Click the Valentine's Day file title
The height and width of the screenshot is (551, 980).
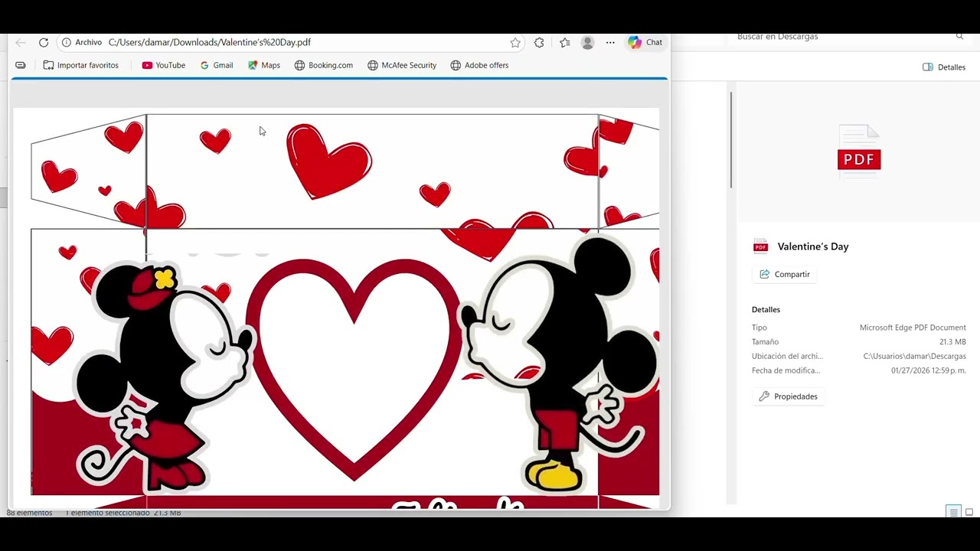click(813, 246)
